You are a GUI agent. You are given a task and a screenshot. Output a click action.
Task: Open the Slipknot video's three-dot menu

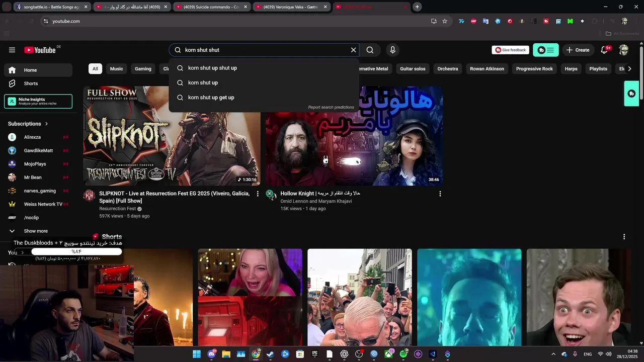point(258,194)
